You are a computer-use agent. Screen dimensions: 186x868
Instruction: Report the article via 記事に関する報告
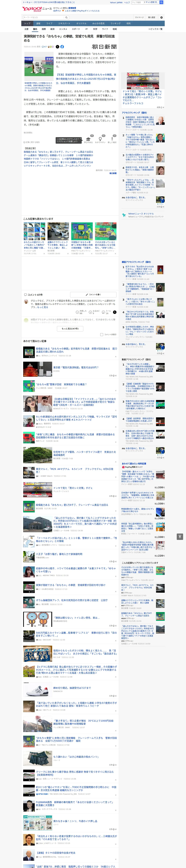32,142
